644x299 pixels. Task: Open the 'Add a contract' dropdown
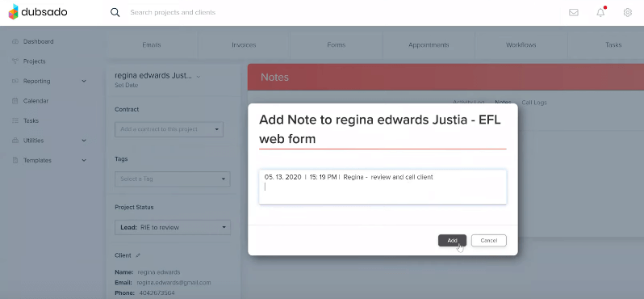tap(169, 129)
